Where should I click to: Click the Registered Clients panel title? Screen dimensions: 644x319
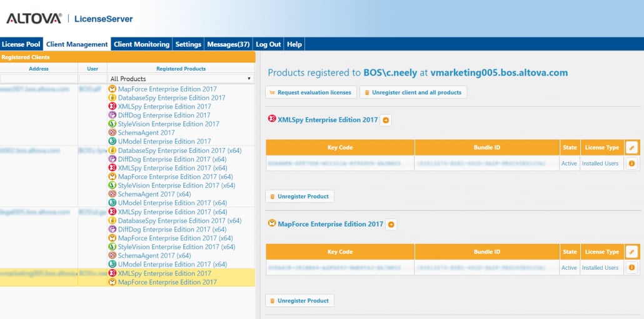tap(26, 57)
